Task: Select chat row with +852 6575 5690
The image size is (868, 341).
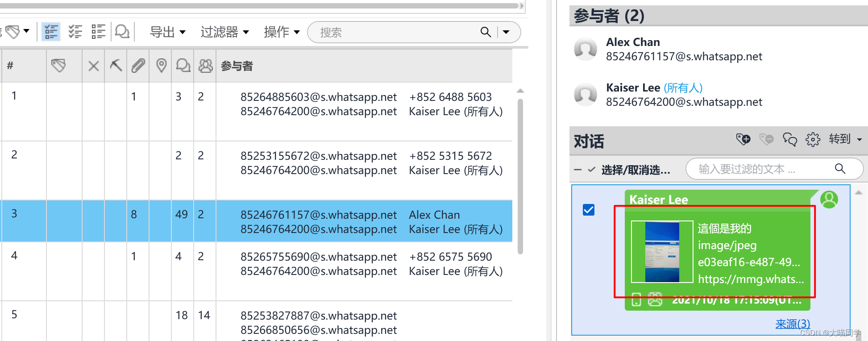Action: 257,271
